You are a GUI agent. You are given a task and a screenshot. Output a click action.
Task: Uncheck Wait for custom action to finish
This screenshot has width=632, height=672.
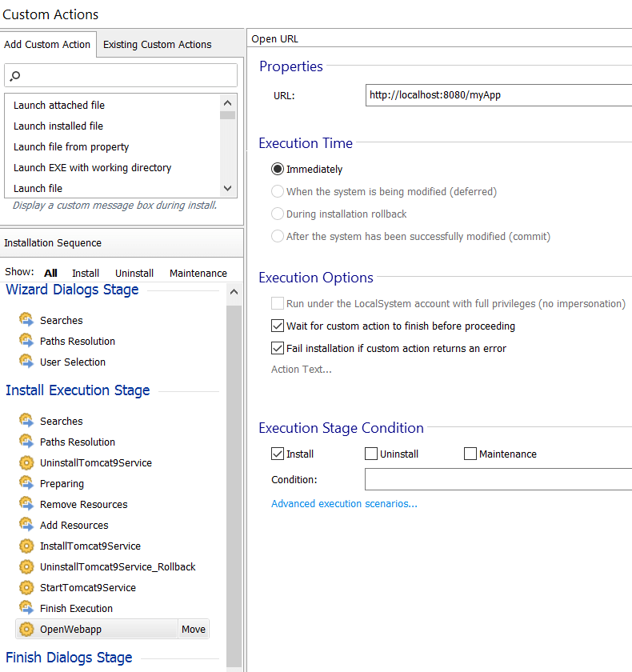(278, 326)
